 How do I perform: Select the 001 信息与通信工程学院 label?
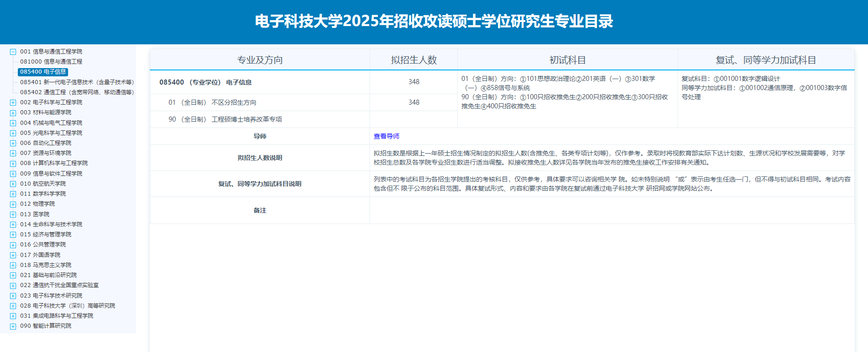[51, 52]
